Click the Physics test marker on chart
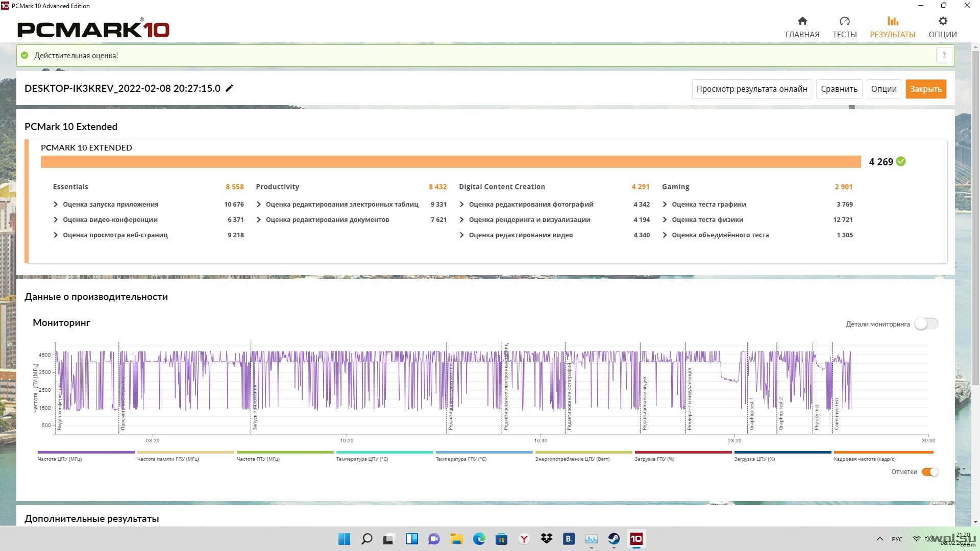The height and width of the screenshot is (551, 980). point(817,417)
